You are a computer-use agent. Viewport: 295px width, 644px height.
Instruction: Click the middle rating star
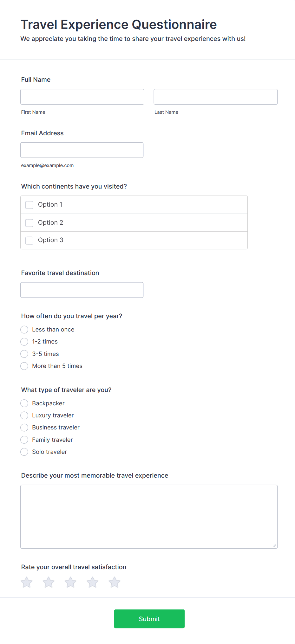tap(70, 582)
